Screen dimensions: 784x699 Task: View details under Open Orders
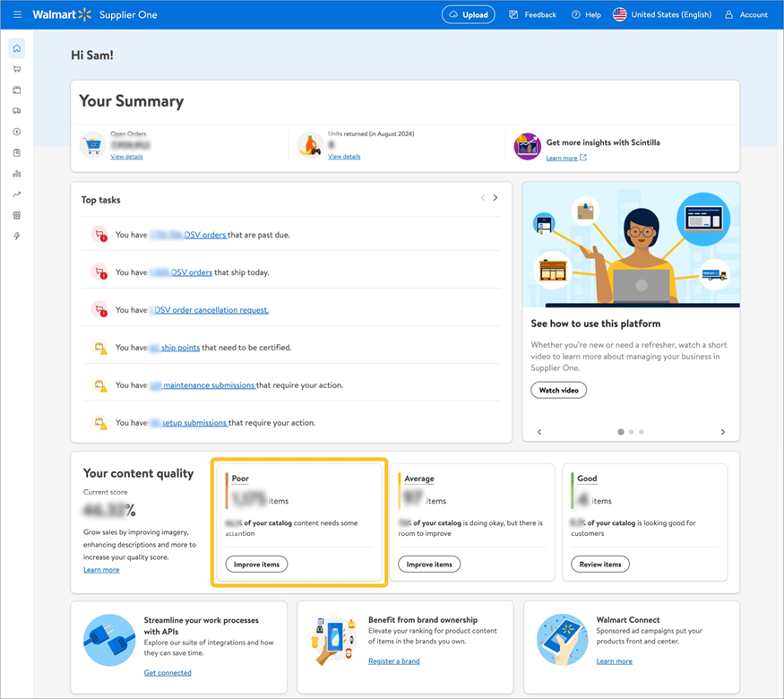coord(126,157)
